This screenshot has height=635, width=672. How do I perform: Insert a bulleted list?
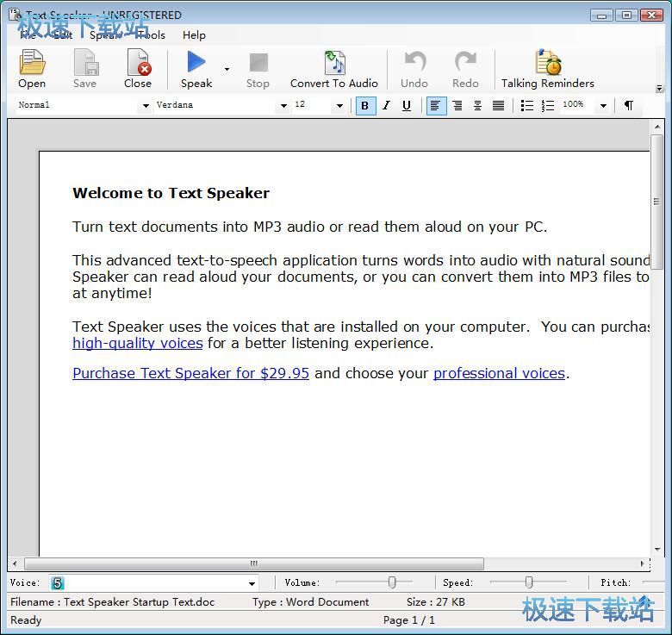[526, 105]
